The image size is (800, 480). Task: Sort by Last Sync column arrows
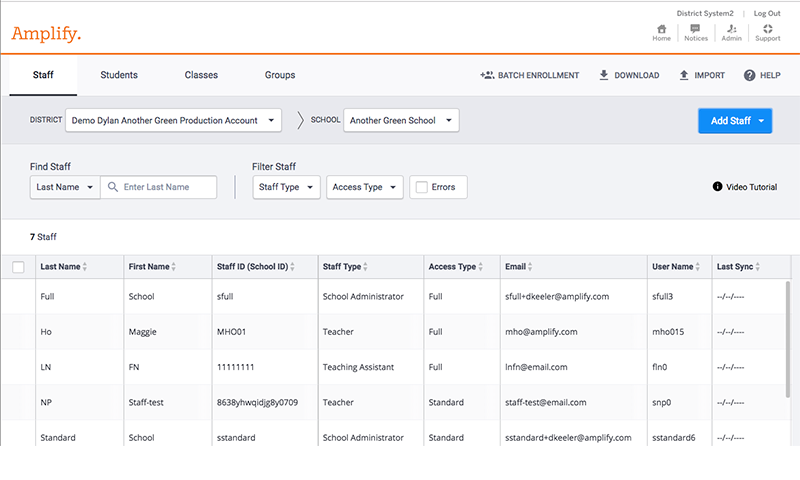click(758, 267)
